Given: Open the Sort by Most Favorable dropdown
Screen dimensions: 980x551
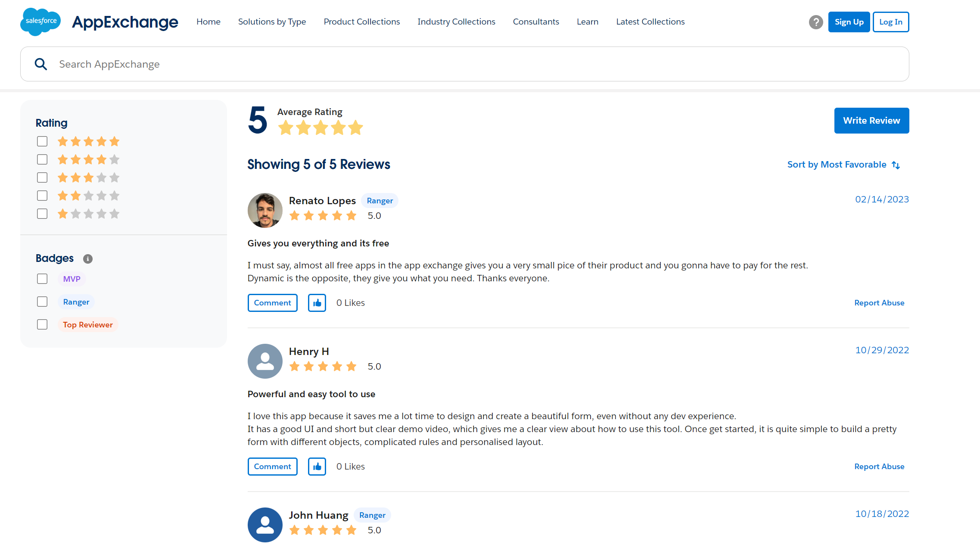Looking at the screenshot, I should click(843, 165).
